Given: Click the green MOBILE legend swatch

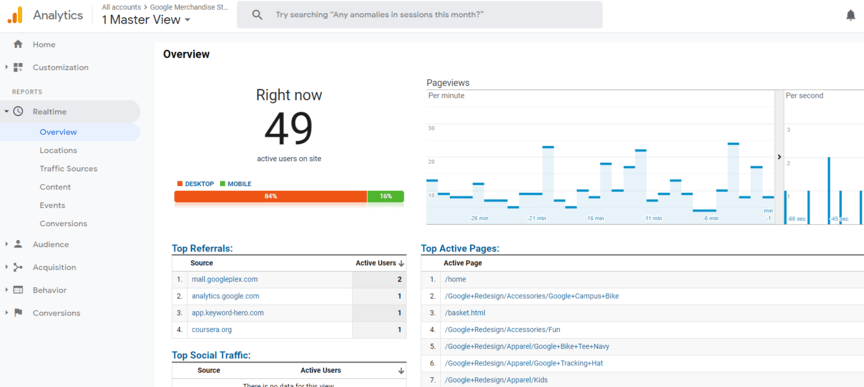Looking at the screenshot, I should pyautogui.click(x=223, y=184).
